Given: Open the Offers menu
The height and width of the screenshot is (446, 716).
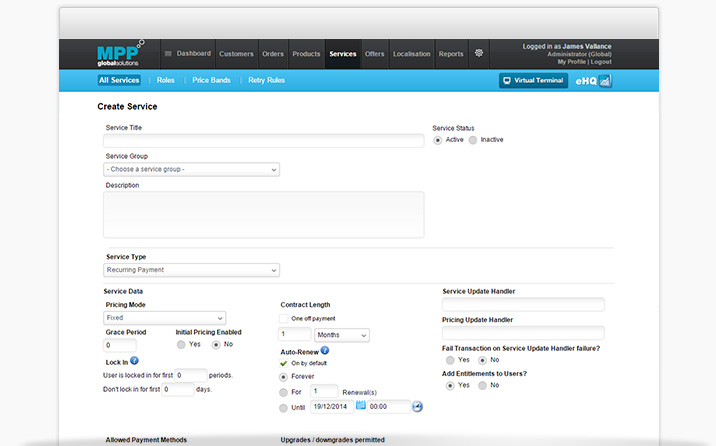Looking at the screenshot, I should point(374,54).
